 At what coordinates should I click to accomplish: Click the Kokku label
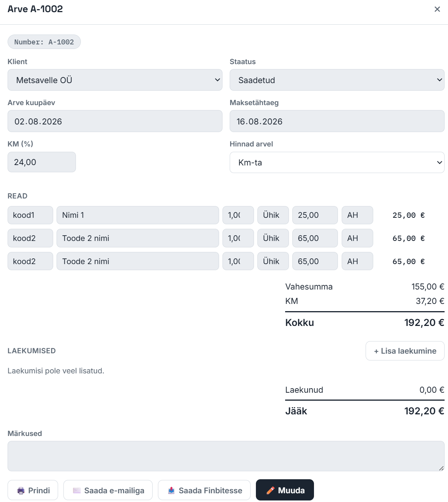[300, 323]
